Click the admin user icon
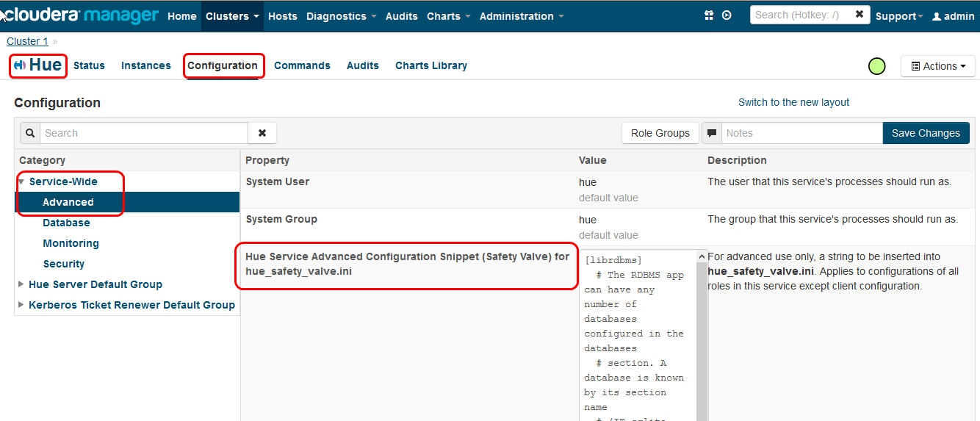Image resolution: width=980 pixels, height=421 pixels. pyautogui.click(x=937, y=16)
